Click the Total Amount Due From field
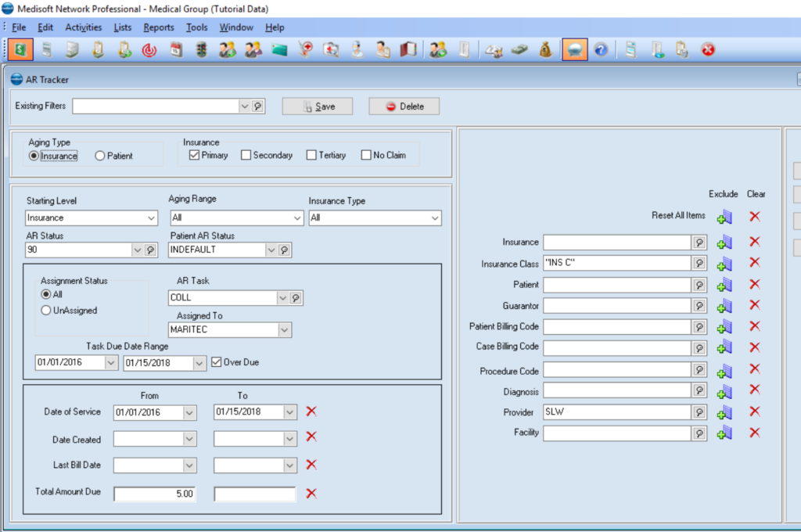The width and height of the screenshot is (801, 532). [155, 494]
